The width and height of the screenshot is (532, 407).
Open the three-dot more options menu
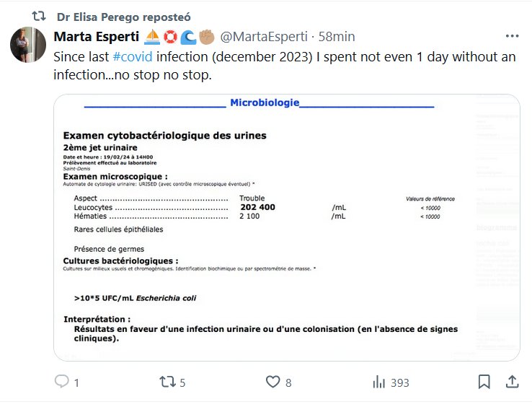512,36
